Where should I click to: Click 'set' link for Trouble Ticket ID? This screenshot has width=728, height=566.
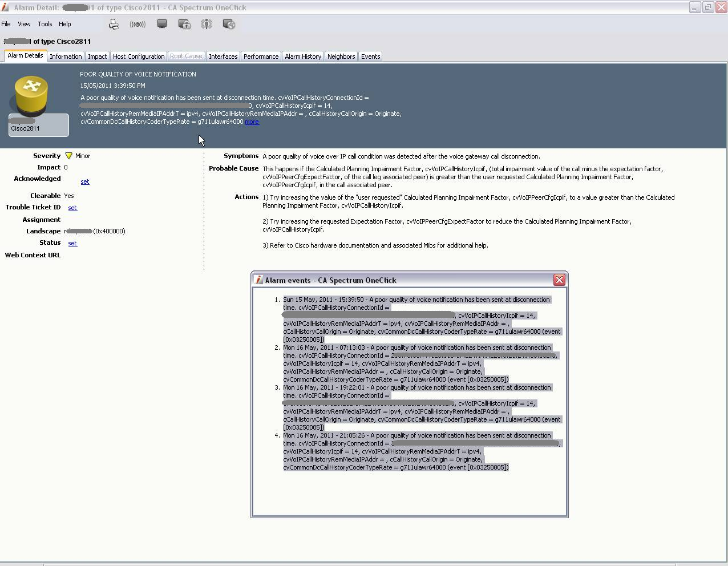(72, 208)
